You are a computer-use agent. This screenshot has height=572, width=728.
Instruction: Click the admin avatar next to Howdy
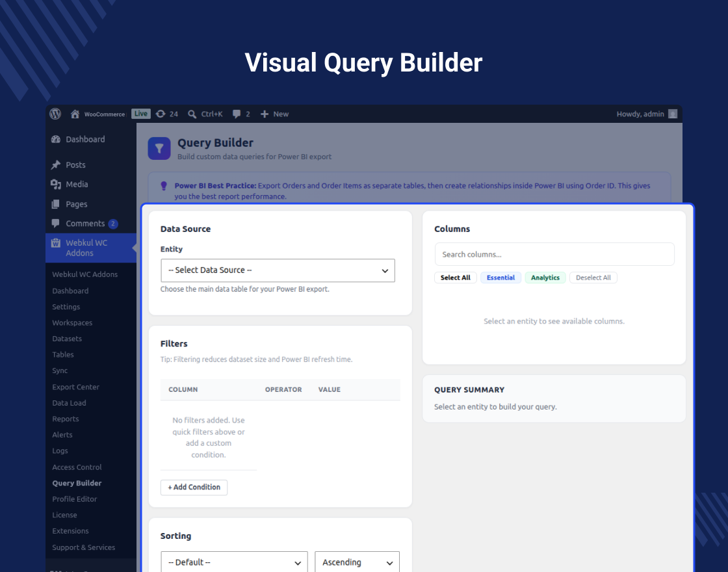[672, 114]
